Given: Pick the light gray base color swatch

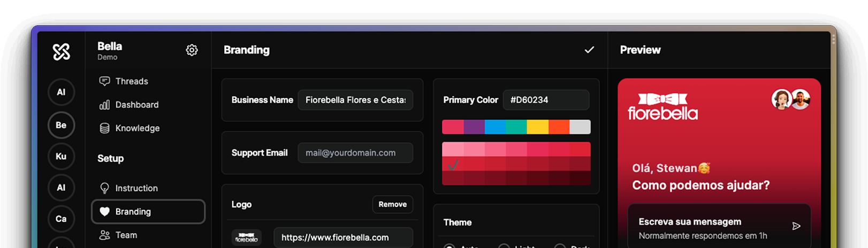Looking at the screenshot, I should [580, 127].
